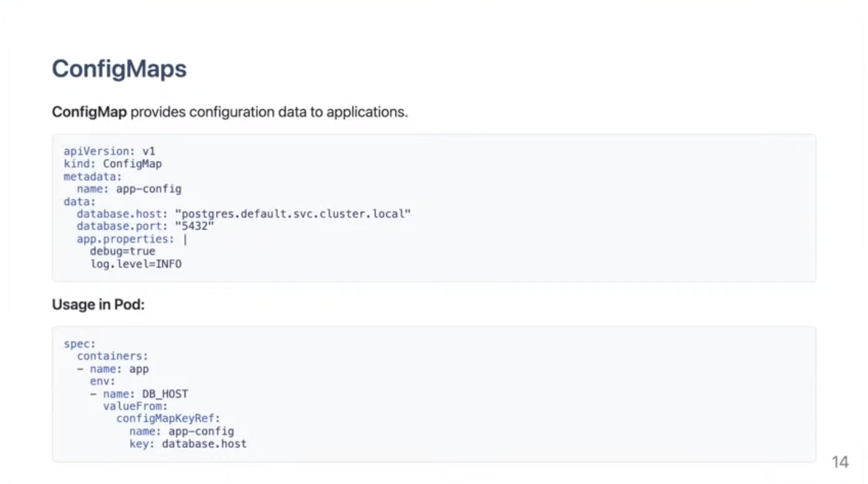The height and width of the screenshot is (484, 868).
Task: Click the bold ConfigMap word in description
Action: point(89,112)
